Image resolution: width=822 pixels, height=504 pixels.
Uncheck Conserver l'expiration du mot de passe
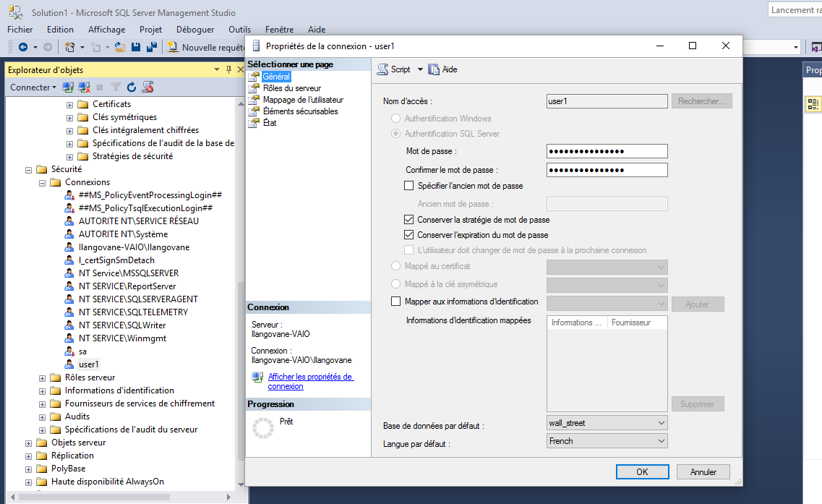coord(410,234)
